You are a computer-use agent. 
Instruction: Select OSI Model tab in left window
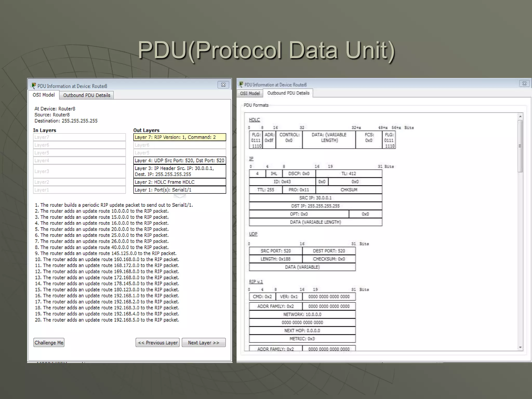pos(44,95)
